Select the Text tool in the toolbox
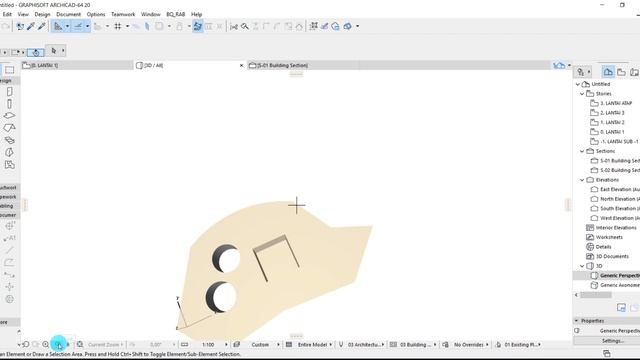The image size is (640, 360). tap(9, 238)
